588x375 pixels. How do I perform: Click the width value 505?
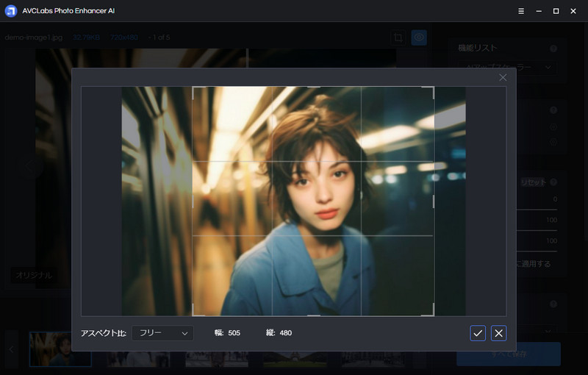(234, 333)
